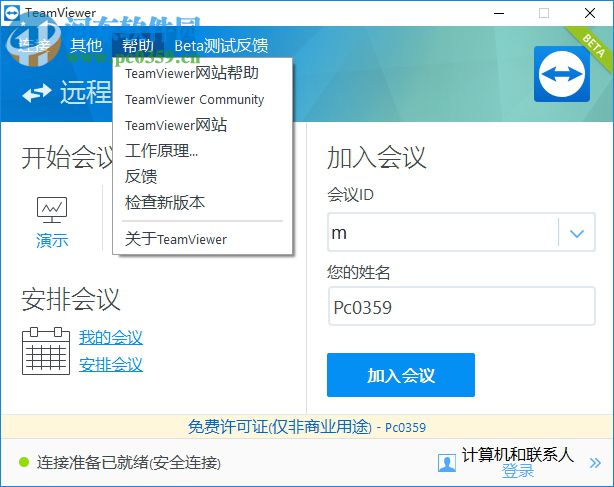Click the 登录 sign-in link

point(518,471)
